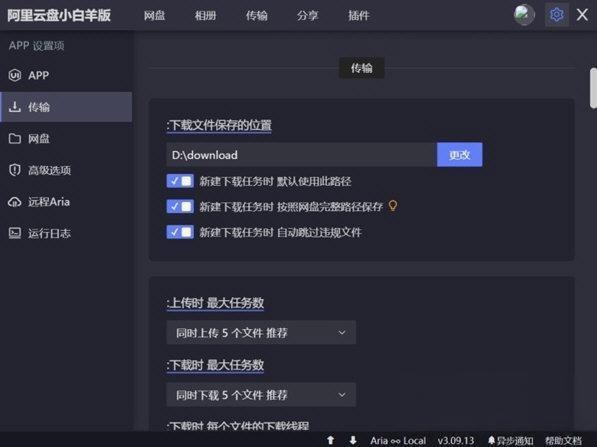Click the vertical scrollbar thumb
The image size is (597, 447).
tap(593, 88)
